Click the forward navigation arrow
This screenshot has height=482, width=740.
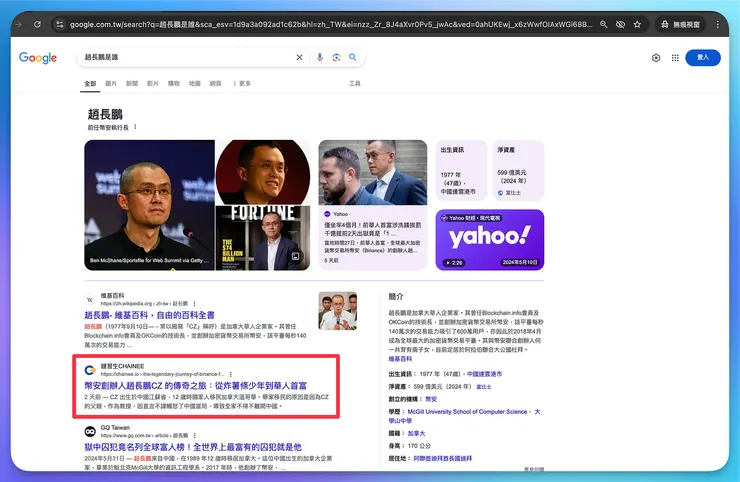pos(19,24)
